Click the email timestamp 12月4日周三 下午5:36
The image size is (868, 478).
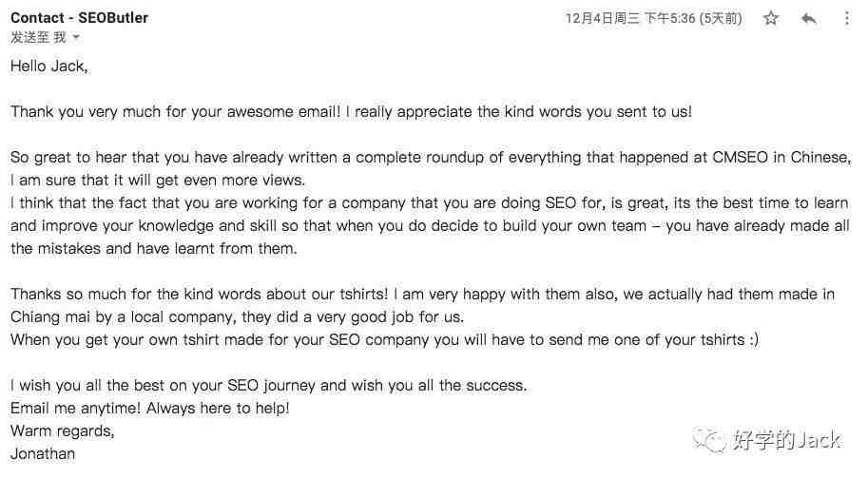coord(630,19)
